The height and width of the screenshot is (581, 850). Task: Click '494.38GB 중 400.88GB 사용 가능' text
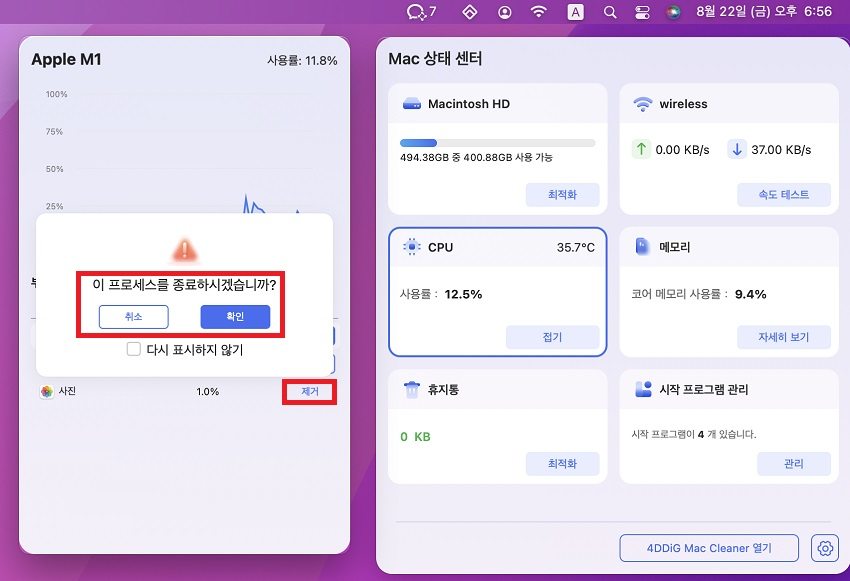pyautogui.click(x=476, y=158)
